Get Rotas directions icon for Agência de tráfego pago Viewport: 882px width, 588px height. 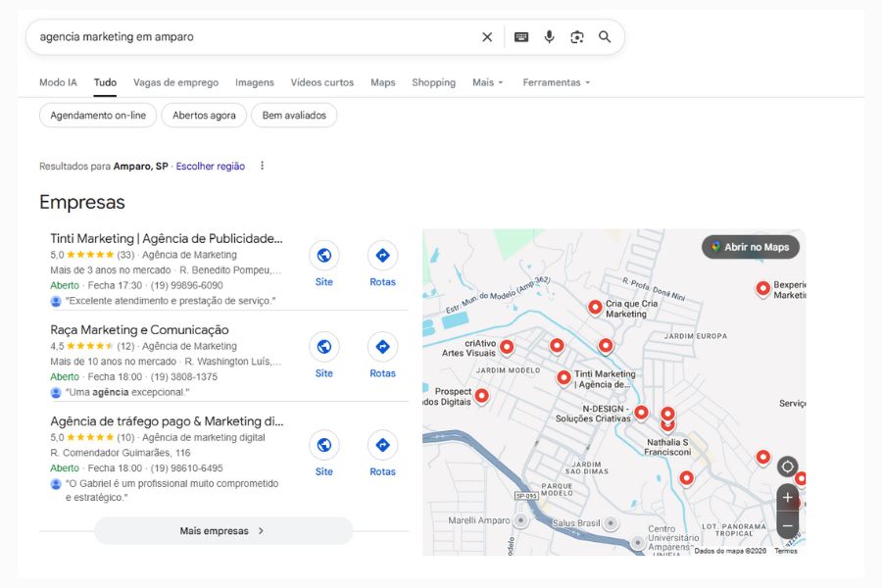pos(382,445)
